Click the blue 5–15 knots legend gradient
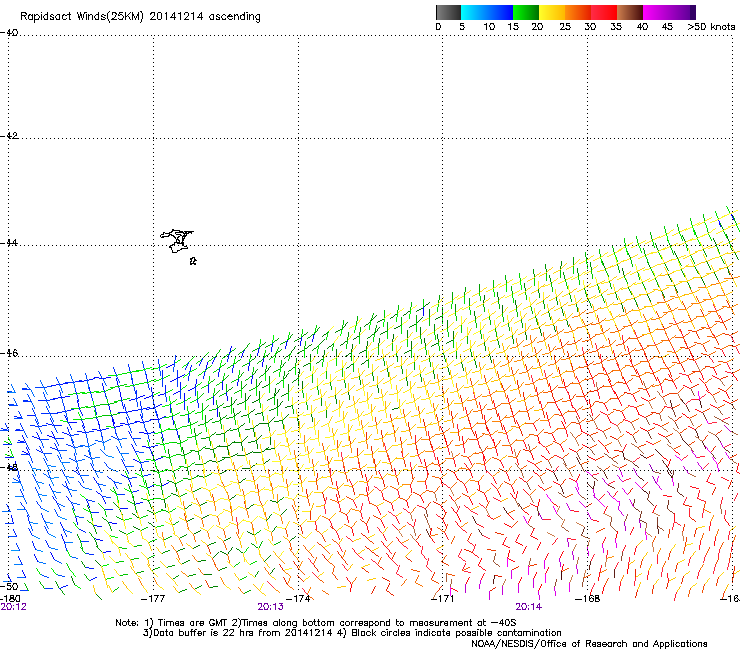Viewport: 740px width, 650px height. point(487,12)
